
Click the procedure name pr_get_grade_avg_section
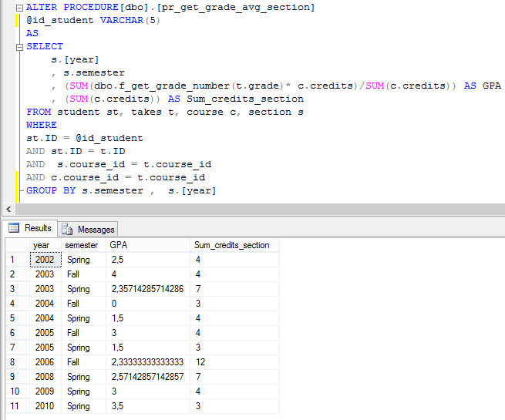coord(236,7)
